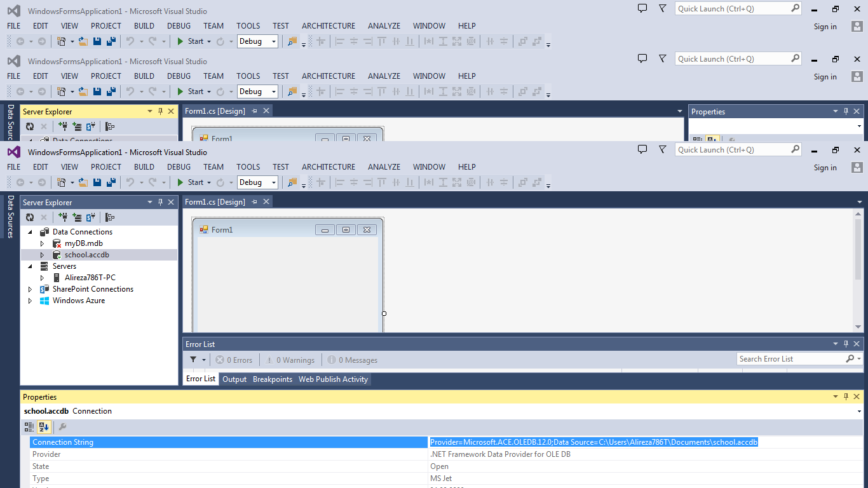Toggle auto-hide pin on front Server Explorer panel
The height and width of the screenshot is (488, 868).
coord(160,202)
